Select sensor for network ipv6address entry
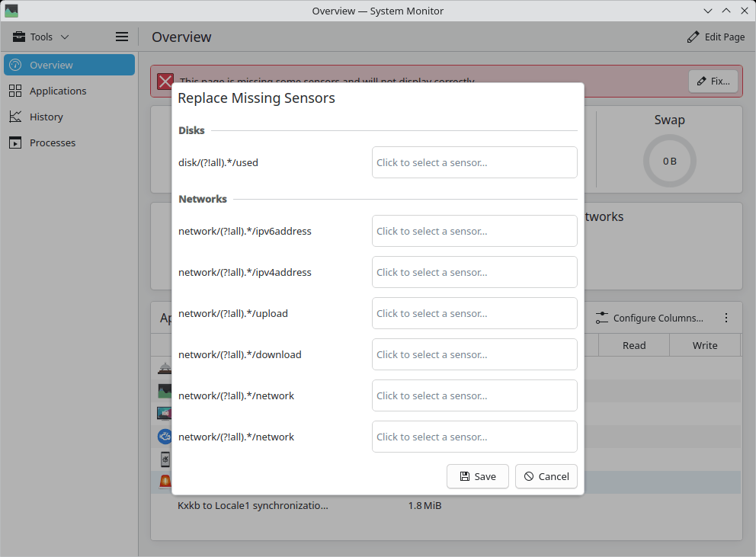Image resolution: width=756 pixels, height=557 pixels. [474, 231]
